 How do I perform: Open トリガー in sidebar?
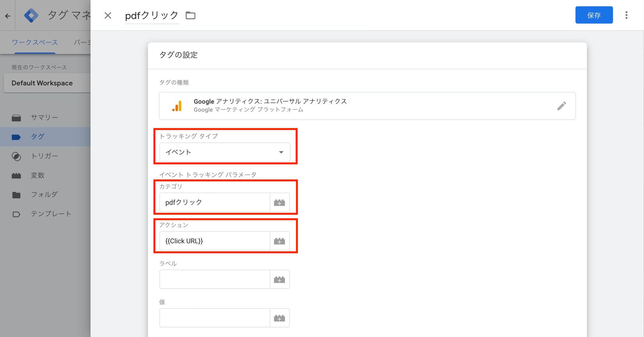(45, 156)
